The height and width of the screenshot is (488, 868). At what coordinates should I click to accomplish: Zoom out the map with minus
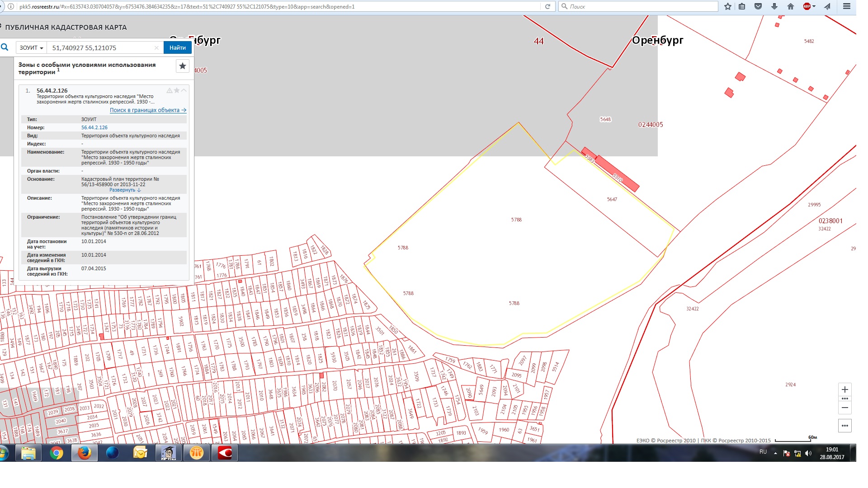click(844, 408)
